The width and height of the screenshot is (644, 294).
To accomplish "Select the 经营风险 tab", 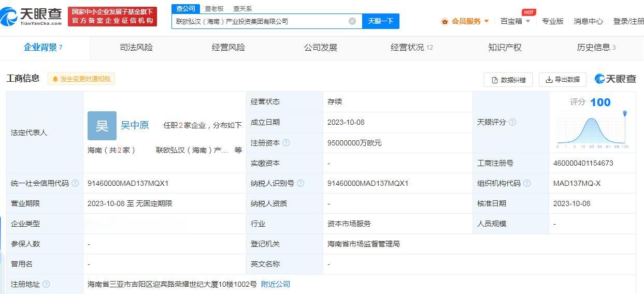I will pos(228,48).
